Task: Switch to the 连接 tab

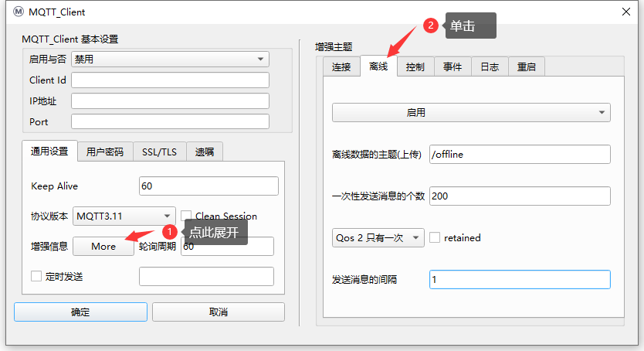Action: 341,67
